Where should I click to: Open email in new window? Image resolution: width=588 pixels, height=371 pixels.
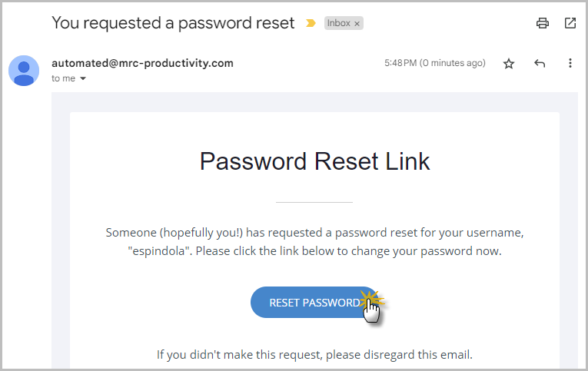tap(570, 23)
